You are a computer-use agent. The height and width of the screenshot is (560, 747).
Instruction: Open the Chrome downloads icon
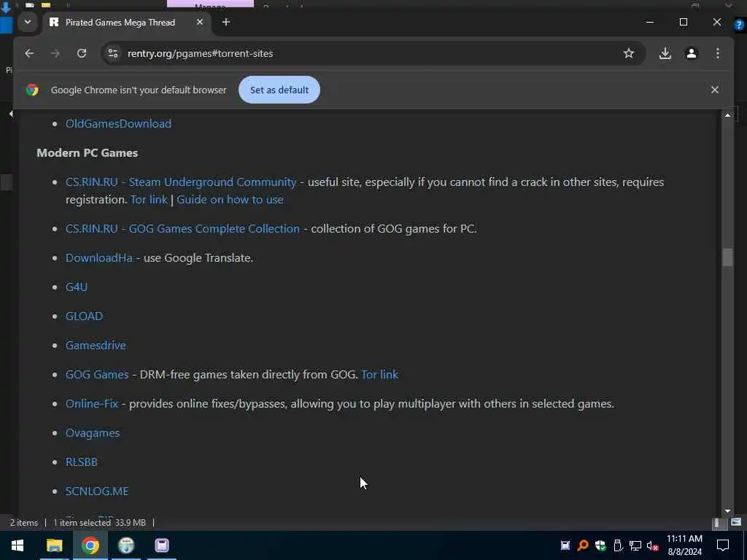click(665, 53)
